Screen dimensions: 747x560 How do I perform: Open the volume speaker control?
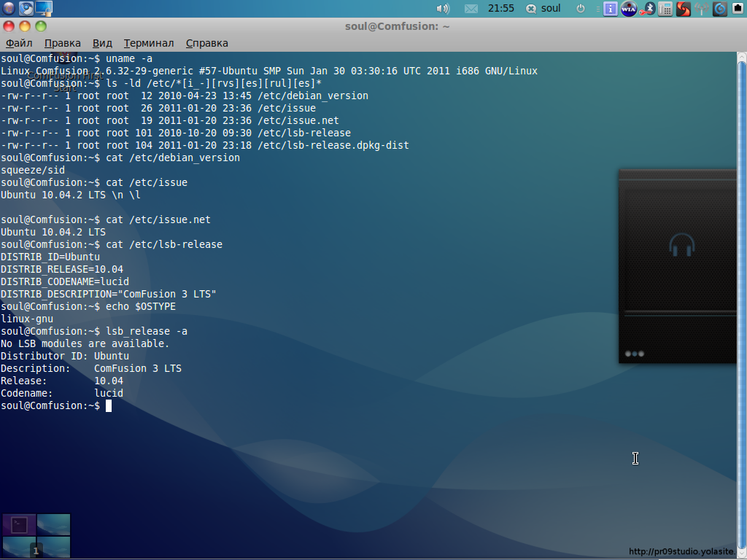coord(443,9)
